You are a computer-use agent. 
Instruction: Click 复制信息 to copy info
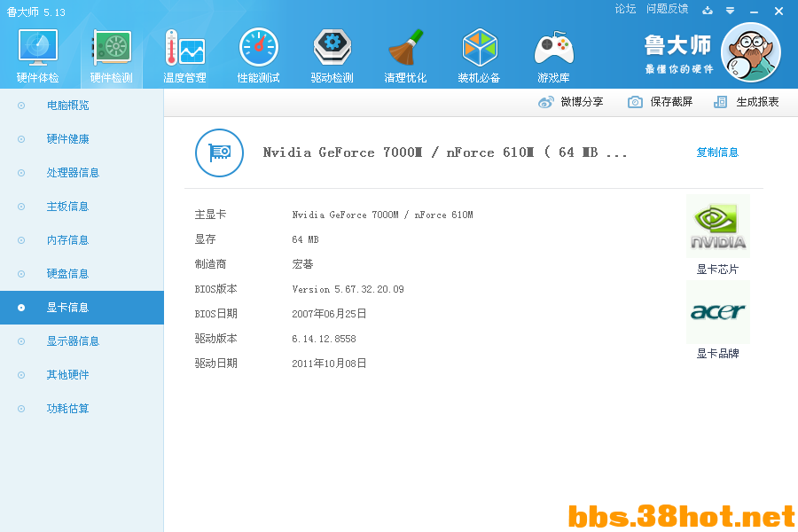[x=717, y=153]
